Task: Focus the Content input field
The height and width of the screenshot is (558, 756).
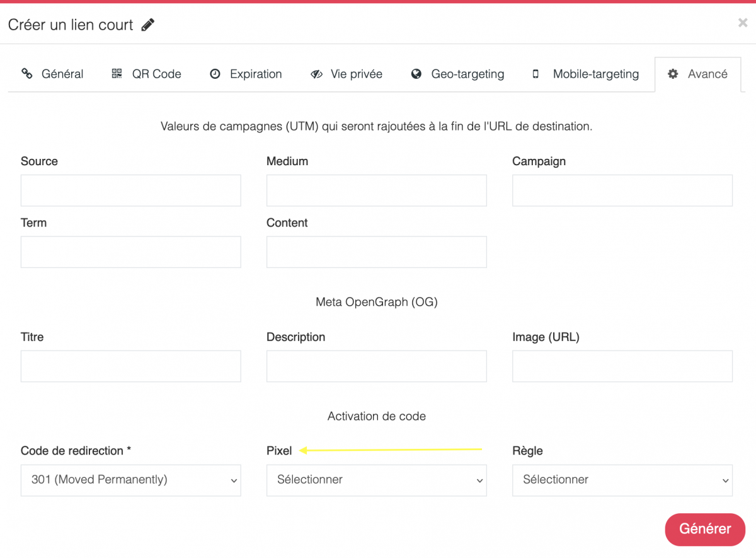Action: (377, 252)
